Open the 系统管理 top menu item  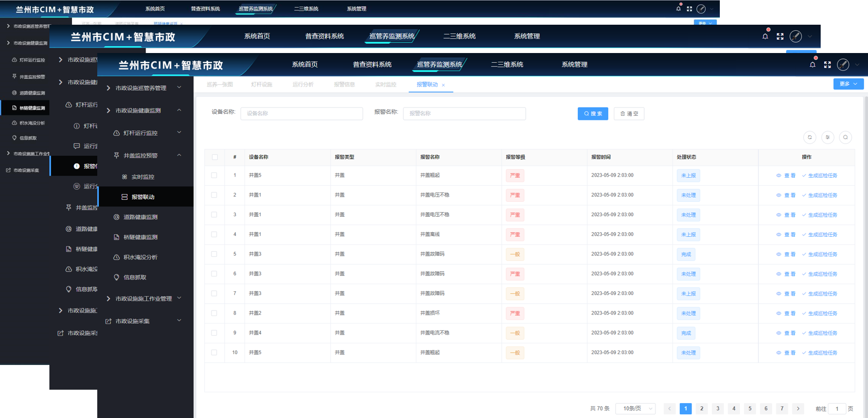[574, 65]
